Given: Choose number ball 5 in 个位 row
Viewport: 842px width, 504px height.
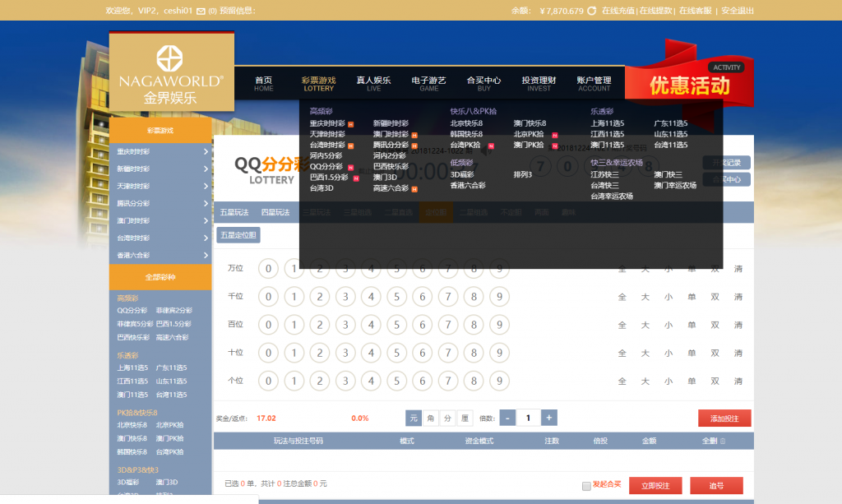Looking at the screenshot, I should [396, 381].
